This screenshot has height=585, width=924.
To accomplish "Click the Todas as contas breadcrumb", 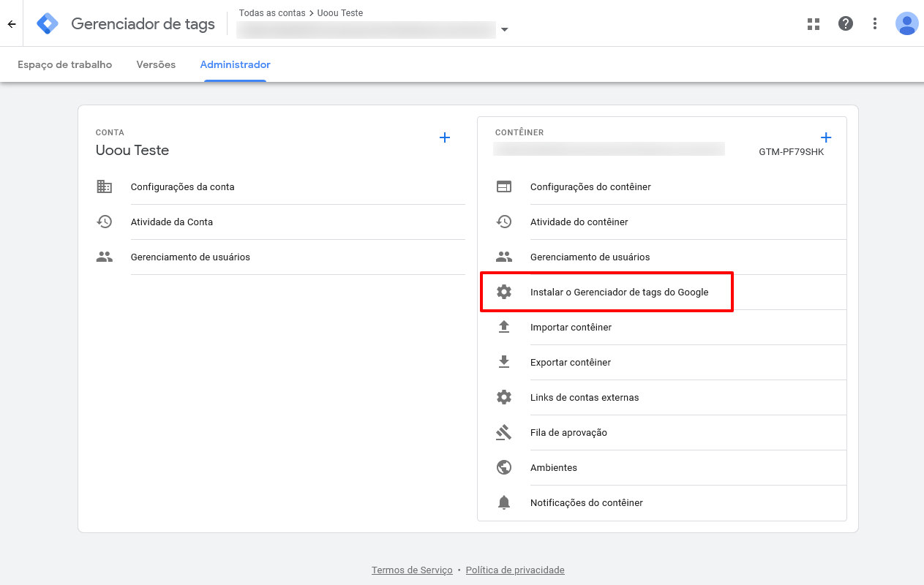I will pos(272,13).
